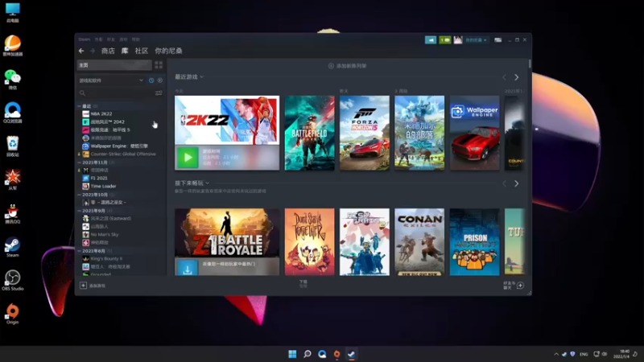Click the green play button for NBA 2K22
This screenshot has width=644, height=362.
point(188,157)
